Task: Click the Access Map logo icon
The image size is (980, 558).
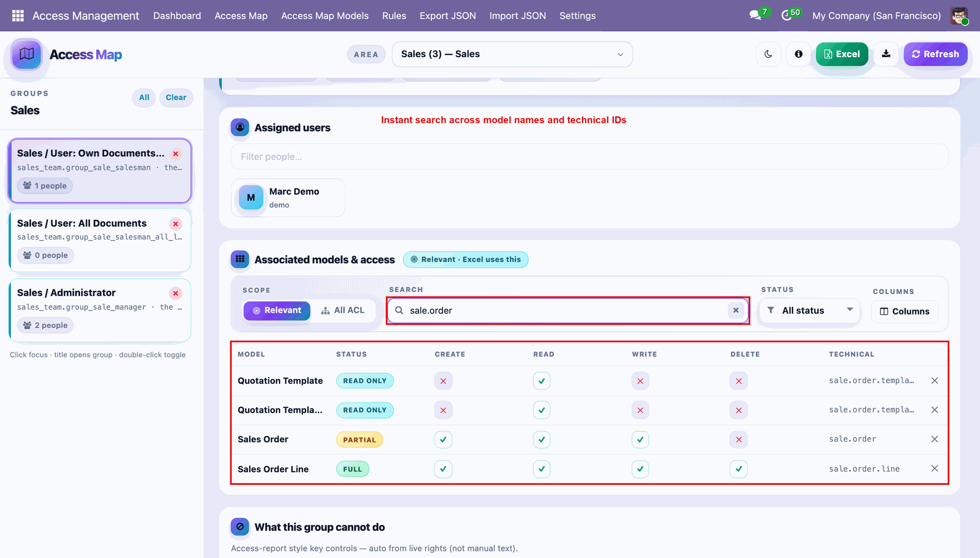Action: [27, 54]
